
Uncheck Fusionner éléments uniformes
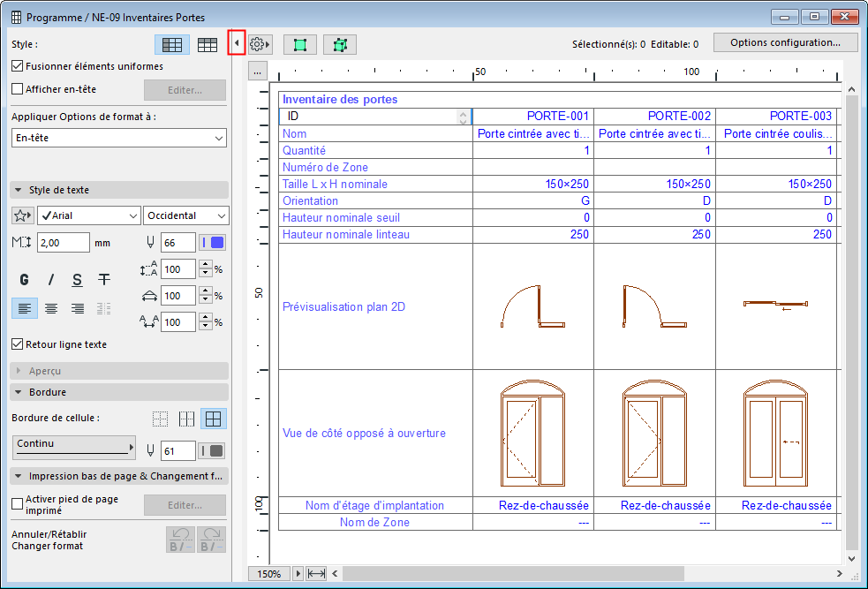[18, 66]
